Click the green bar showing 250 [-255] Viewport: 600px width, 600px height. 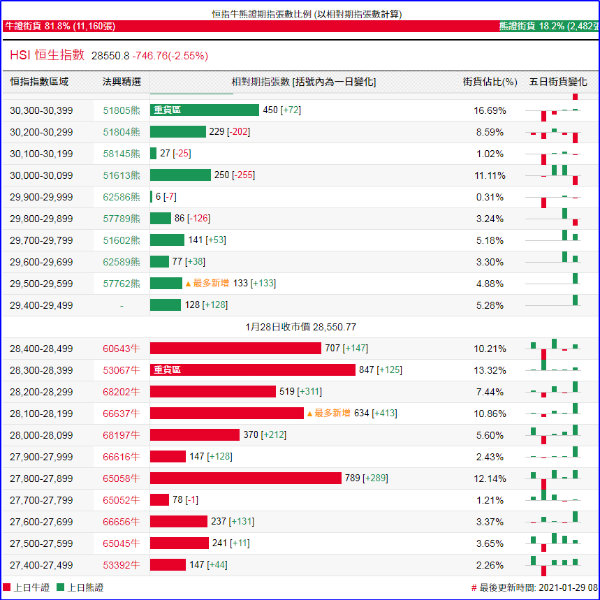(x=180, y=175)
